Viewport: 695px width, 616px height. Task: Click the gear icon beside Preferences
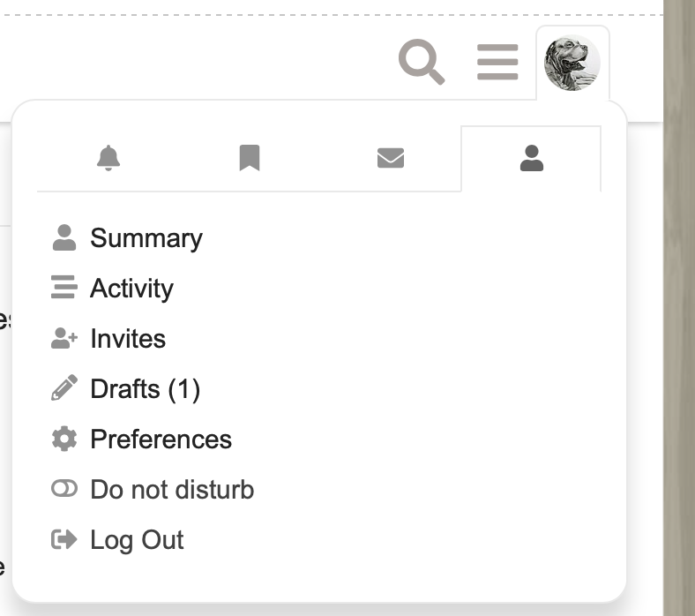click(x=64, y=439)
